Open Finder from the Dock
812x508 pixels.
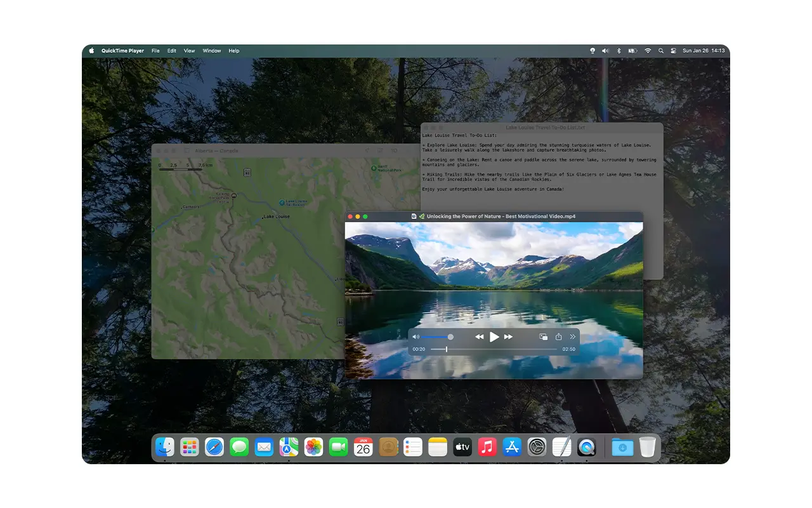165,447
